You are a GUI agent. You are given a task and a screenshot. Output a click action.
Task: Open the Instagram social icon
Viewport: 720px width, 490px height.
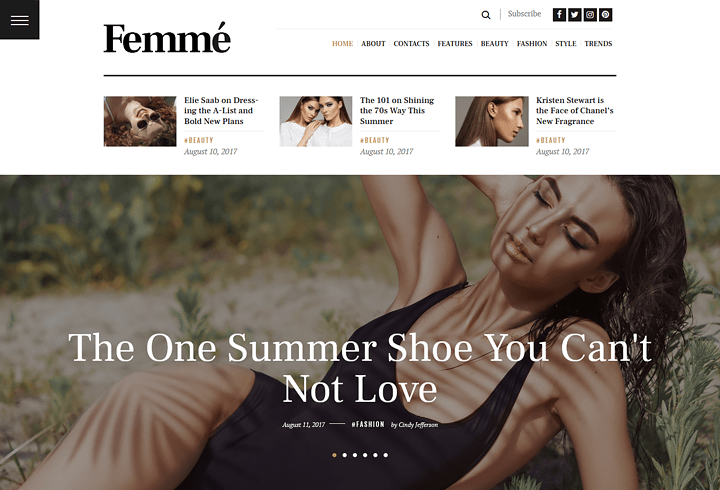[x=590, y=15]
